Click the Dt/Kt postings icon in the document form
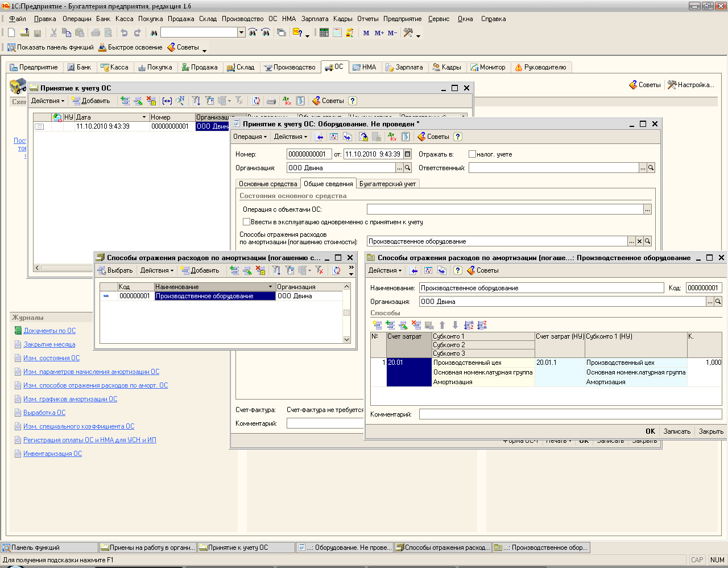The width and height of the screenshot is (728, 568). coord(392,137)
